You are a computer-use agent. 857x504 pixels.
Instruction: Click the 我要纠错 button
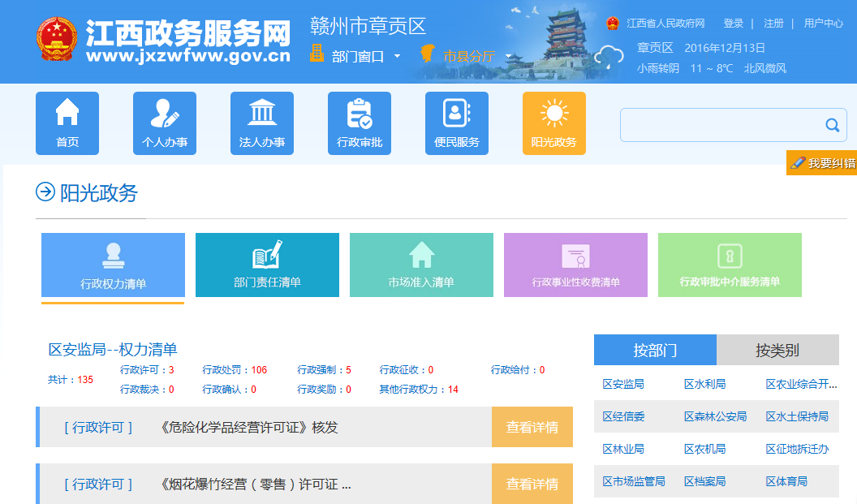coord(822,163)
